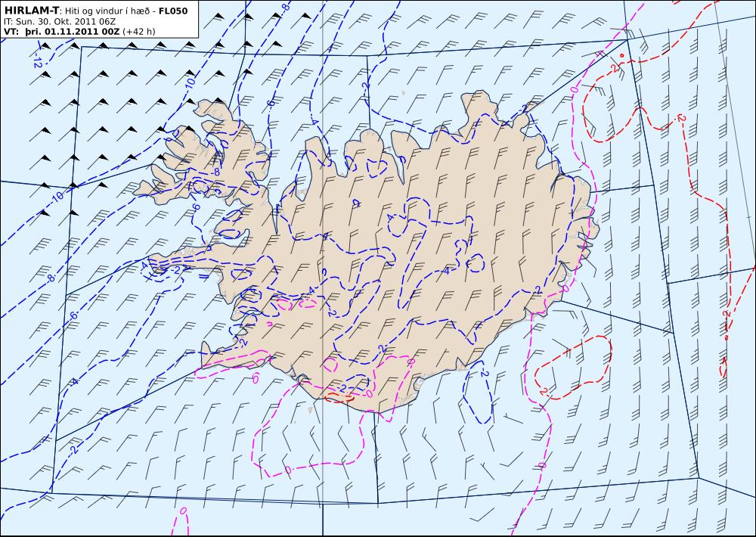This screenshot has height=537, width=756.
Task: Click the "VT: þri. 01.11.2011 00Z" valid time
Action: [62, 32]
